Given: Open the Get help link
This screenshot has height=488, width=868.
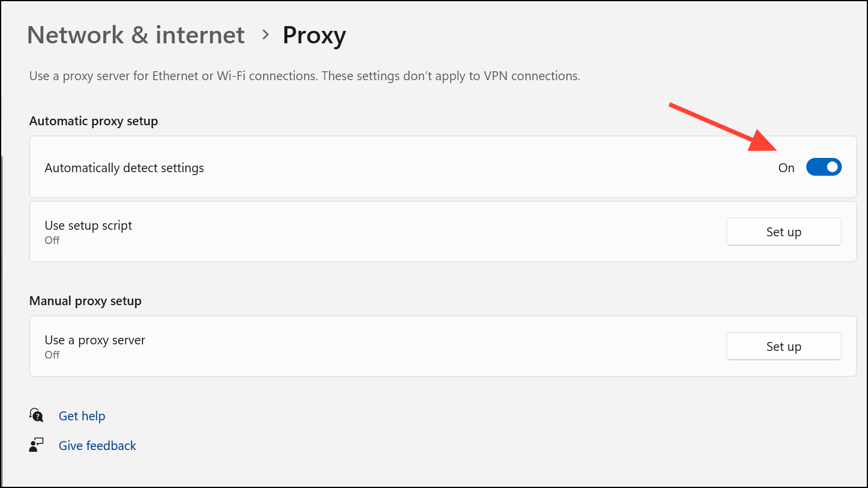Looking at the screenshot, I should pyautogui.click(x=82, y=416).
